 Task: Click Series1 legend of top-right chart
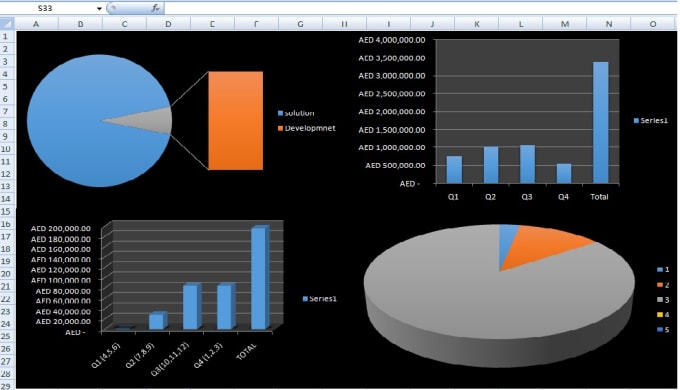click(651, 121)
